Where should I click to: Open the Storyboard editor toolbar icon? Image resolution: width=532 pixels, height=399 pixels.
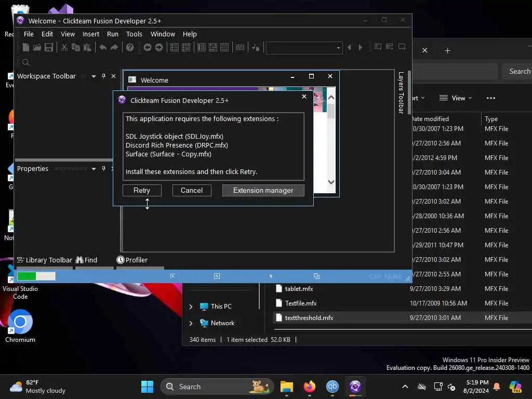click(175, 47)
